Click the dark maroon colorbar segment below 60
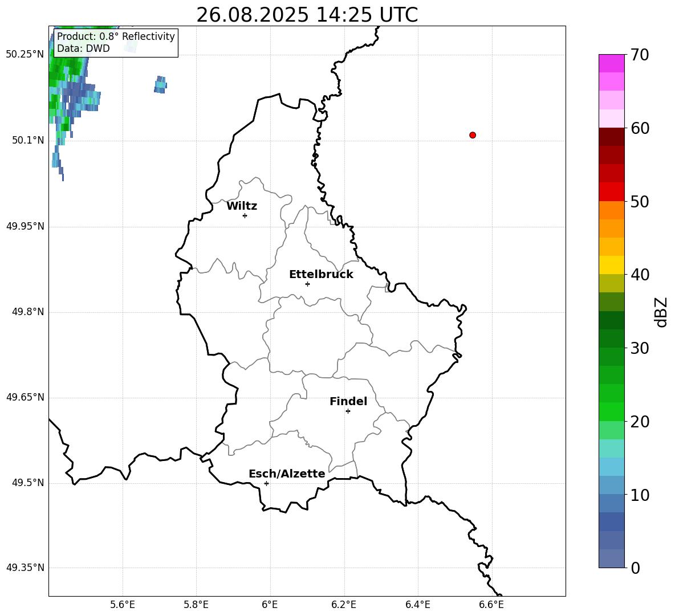675x616 pixels. (x=611, y=137)
